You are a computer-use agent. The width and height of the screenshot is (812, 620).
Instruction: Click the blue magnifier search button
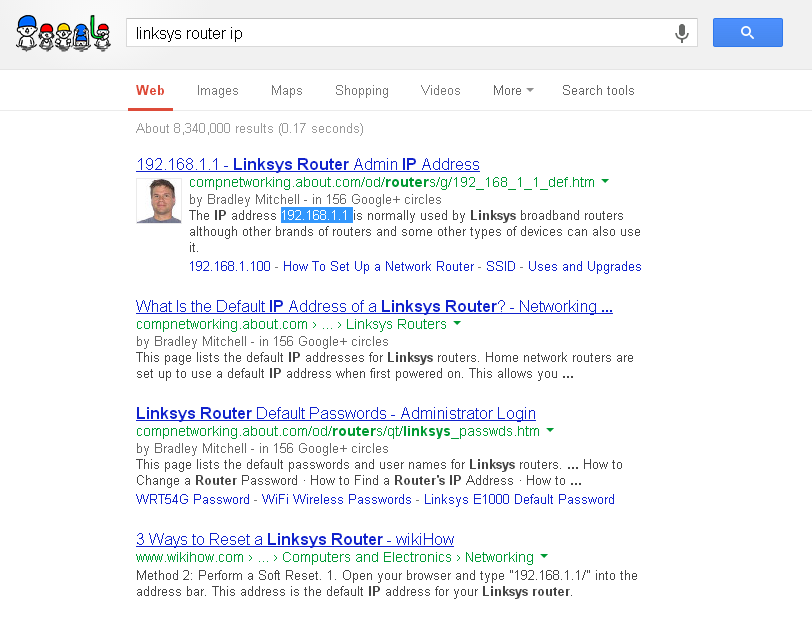[x=747, y=33]
